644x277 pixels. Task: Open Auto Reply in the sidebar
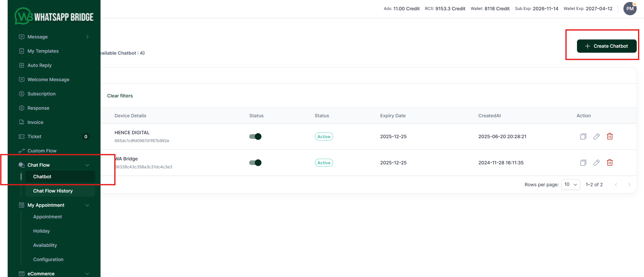[39, 65]
